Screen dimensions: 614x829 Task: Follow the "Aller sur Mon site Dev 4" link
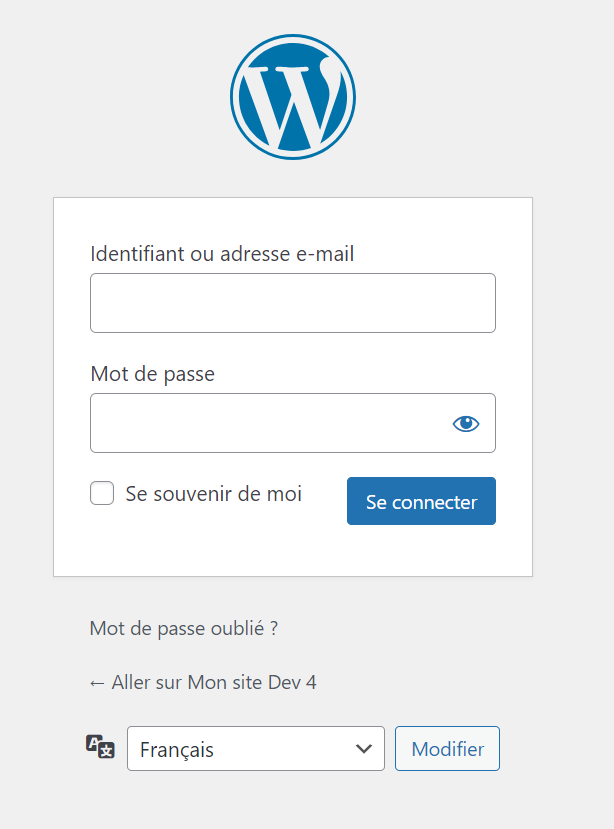203,683
